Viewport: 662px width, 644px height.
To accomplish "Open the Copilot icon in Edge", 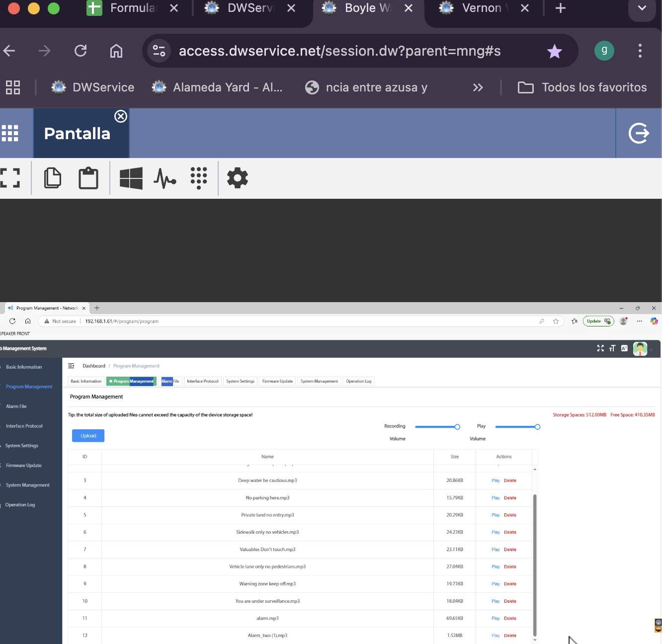I will (x=654, y=321).
